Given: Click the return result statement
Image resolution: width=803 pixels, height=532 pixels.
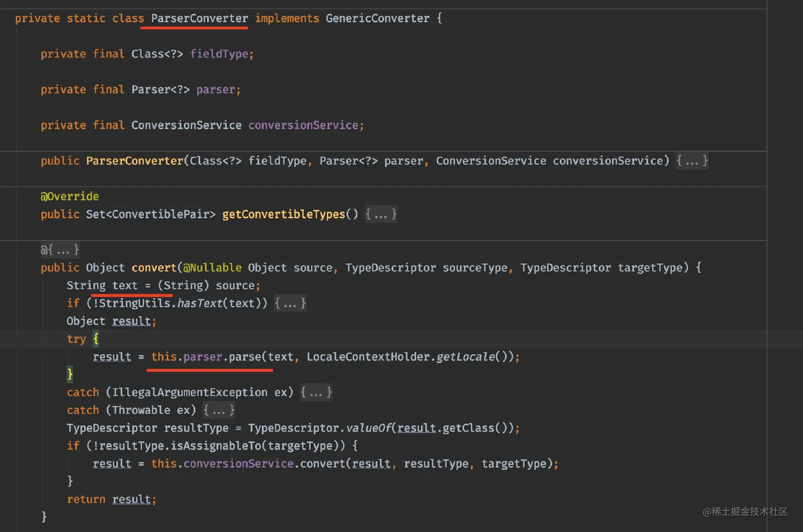Looking at the screenshot, I should 112,499.
